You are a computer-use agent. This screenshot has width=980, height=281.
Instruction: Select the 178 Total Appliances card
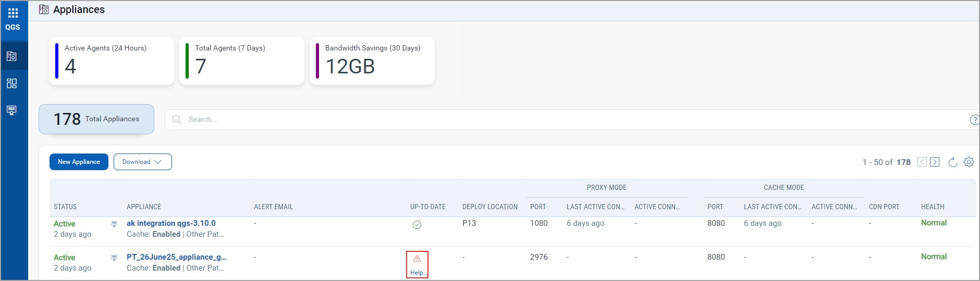96,119
